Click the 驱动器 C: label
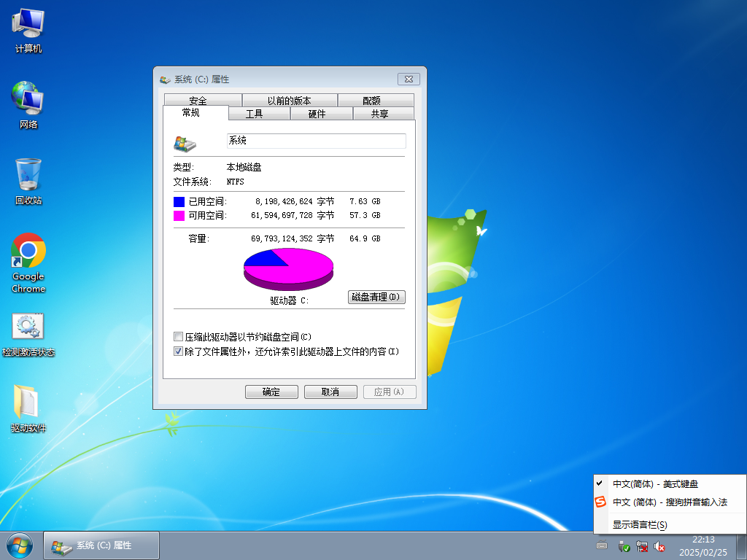The height and width of the screenshot is (560, 747). click(x=289, y=300)
